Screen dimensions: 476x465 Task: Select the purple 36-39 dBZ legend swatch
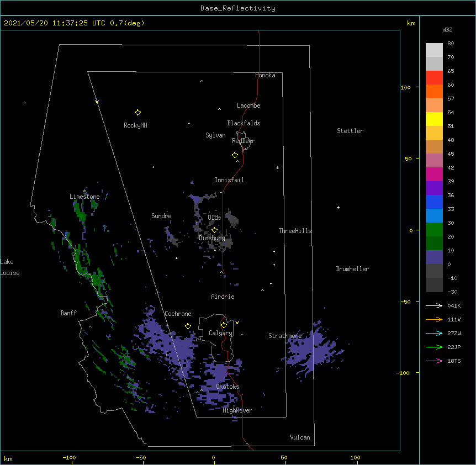click(434, 188)
